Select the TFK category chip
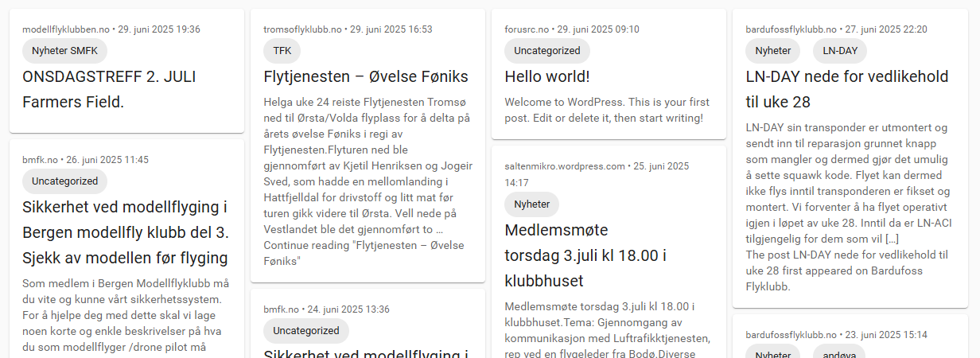This screenshot has height=358, width=980. tap(282, 51)
